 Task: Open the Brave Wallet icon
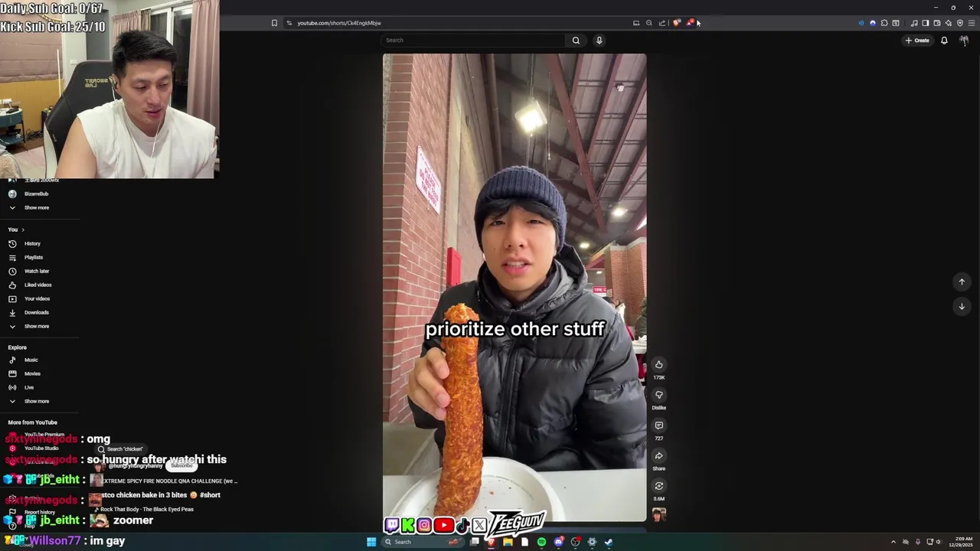coord(936,23)
